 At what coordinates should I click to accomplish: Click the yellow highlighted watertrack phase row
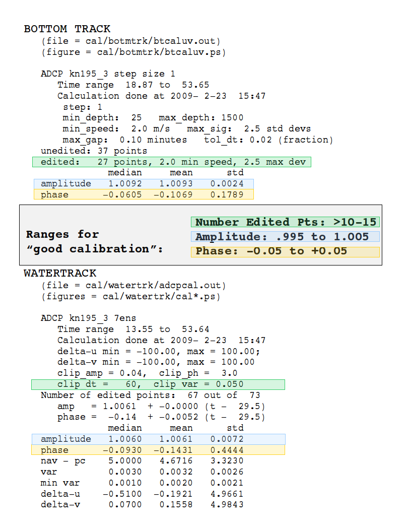pyautogui.click(x=159, y=450)
